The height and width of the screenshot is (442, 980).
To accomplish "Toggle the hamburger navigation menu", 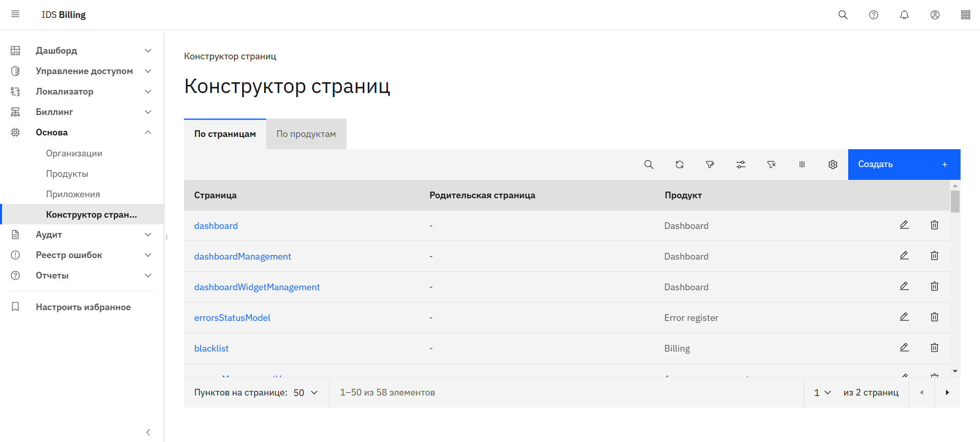I will coord(15,14).
